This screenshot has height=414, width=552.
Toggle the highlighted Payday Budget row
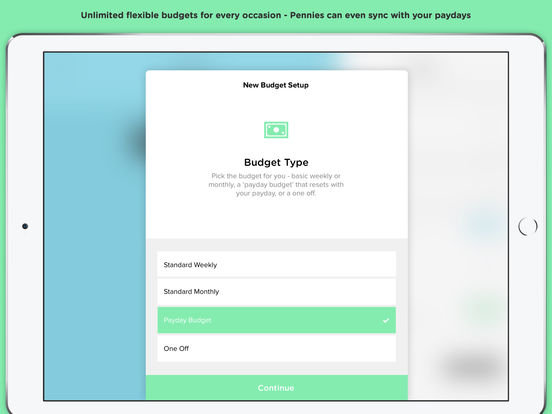(x=276, y=320)
